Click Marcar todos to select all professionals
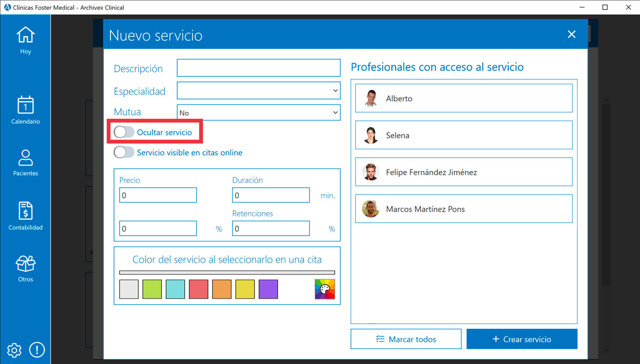 tap(406, 338)
